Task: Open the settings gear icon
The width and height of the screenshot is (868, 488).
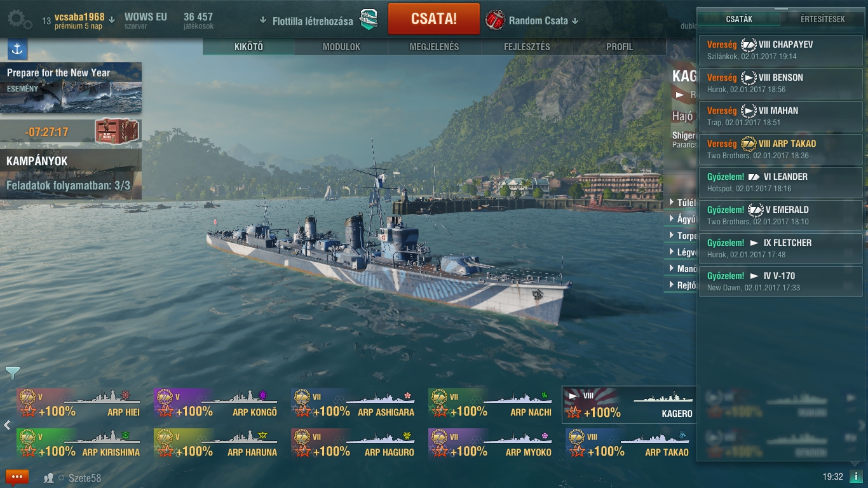Action: coord(20,20)
